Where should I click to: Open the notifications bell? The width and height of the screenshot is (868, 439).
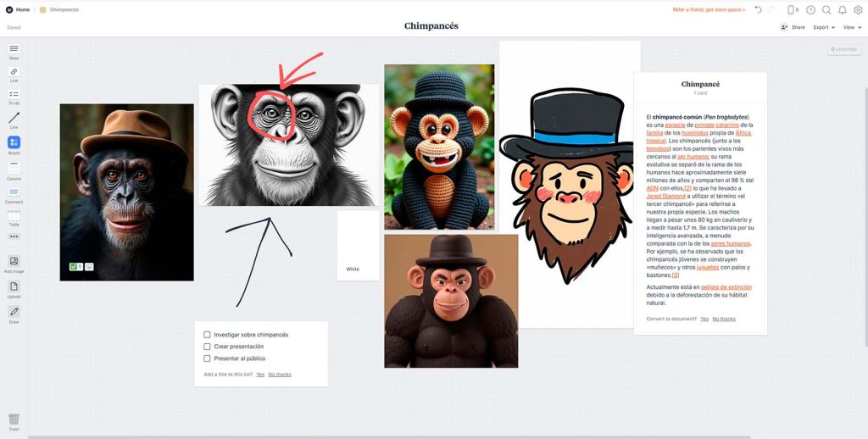point(842,10)
